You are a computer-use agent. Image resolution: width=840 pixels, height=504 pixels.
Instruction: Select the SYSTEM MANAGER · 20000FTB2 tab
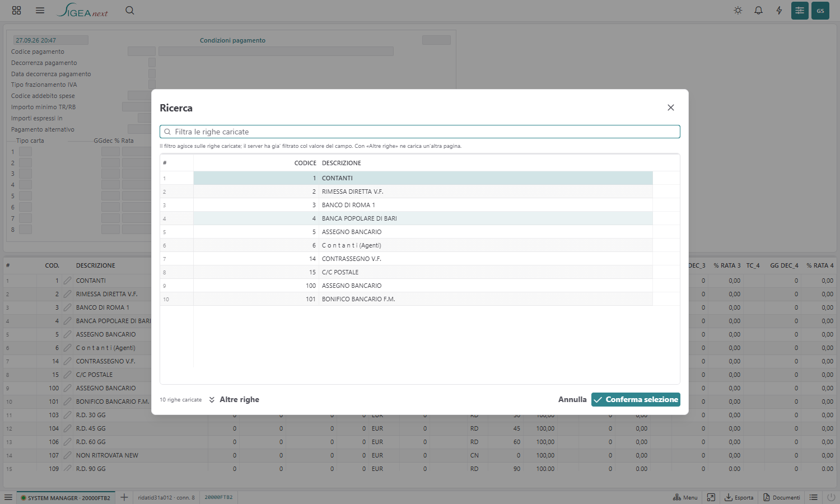[66, 497]
